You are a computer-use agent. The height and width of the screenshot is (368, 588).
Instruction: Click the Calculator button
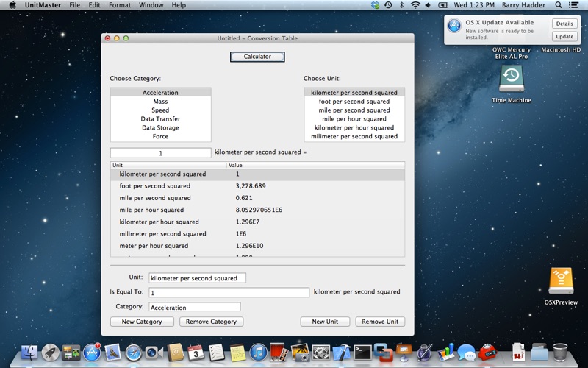257,57
